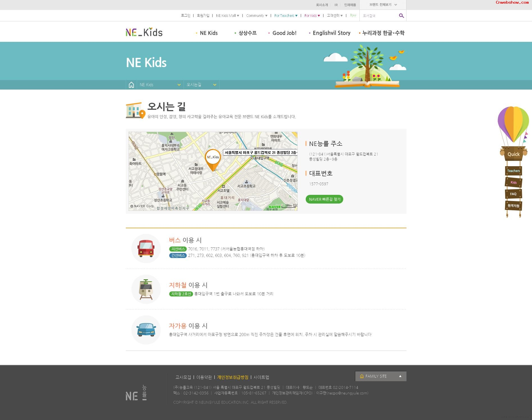Click the 인재채용 link
This screenshot has height=420, width=532.
350,5
